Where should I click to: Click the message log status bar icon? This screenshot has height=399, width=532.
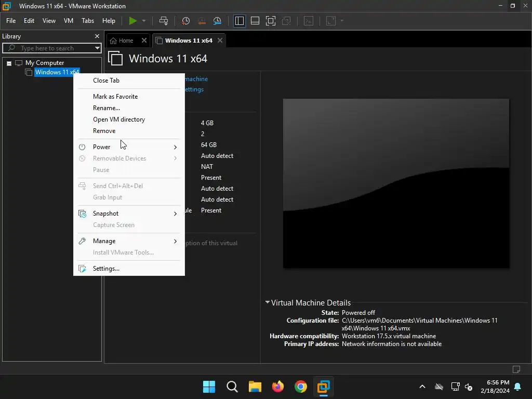coord(516,369)
